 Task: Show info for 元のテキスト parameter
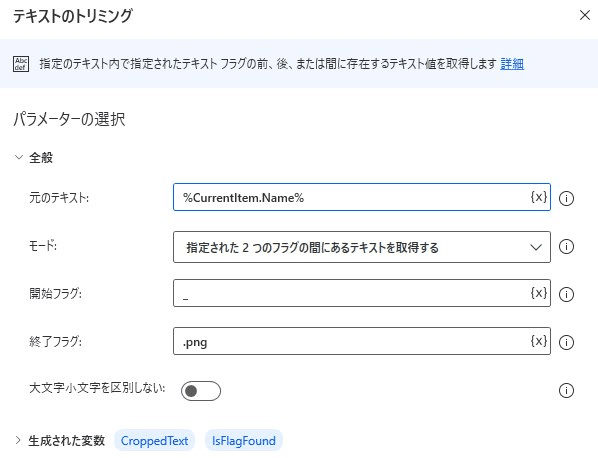tap(566, 198)
